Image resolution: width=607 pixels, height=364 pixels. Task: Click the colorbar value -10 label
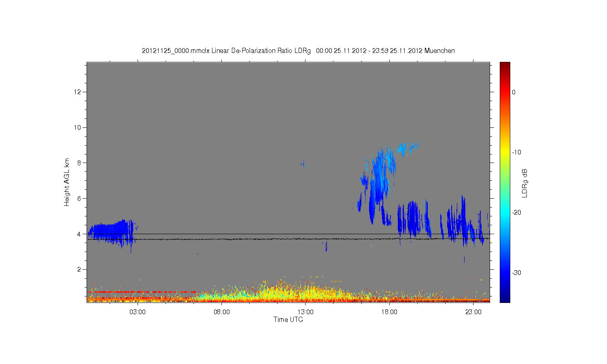516,152
